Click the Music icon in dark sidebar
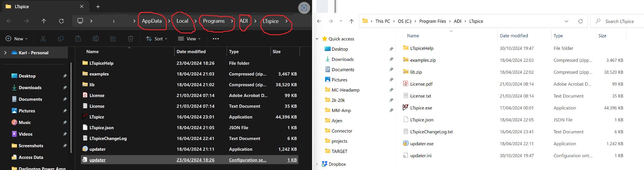 14,122
